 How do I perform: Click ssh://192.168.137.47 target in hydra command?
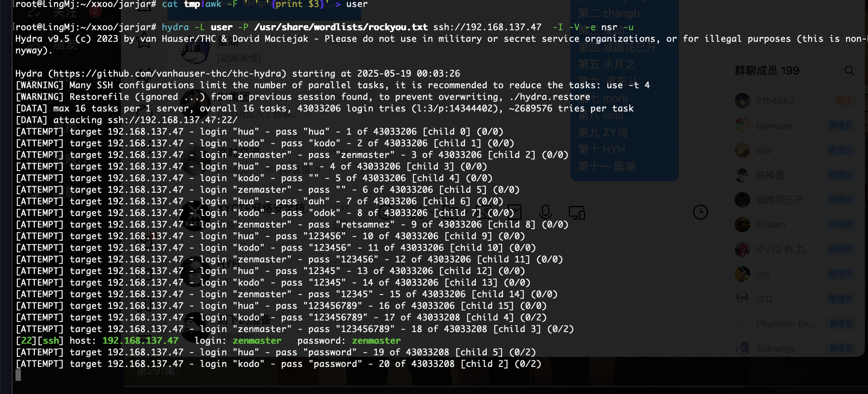(x=487, y=27)
